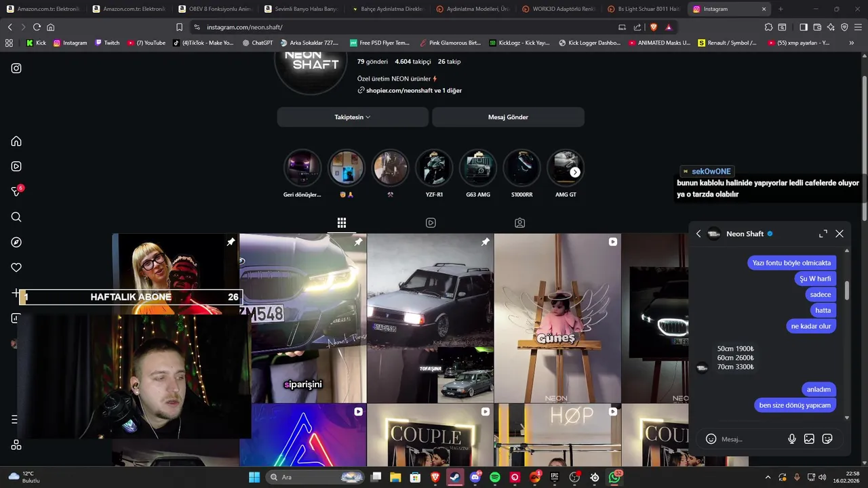Switch to the tagged photos tab

(x=519, y=223)
